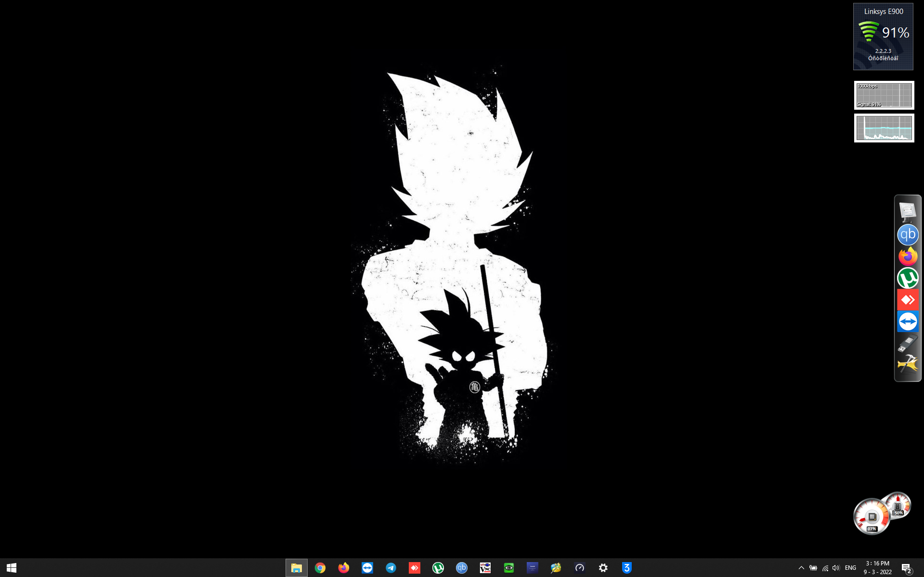Open the clock and calendar flyout

878,568
